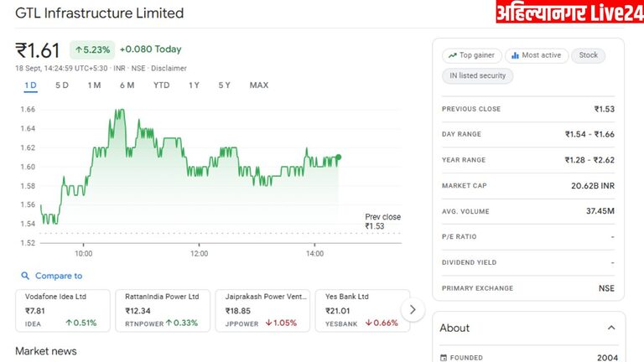The image size is (644, 362).
Task: Click the Compare to search icon
Action: 25,276
